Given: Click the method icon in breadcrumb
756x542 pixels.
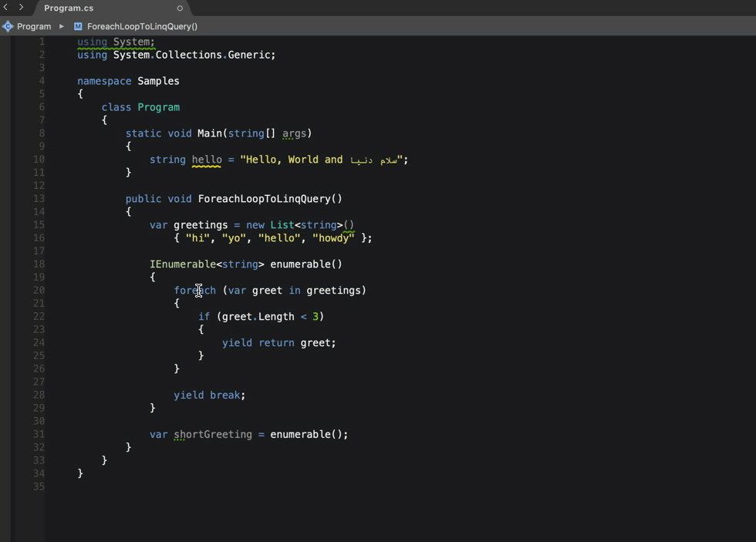Looking at the screenshot, I should click(x=78, y=26).
